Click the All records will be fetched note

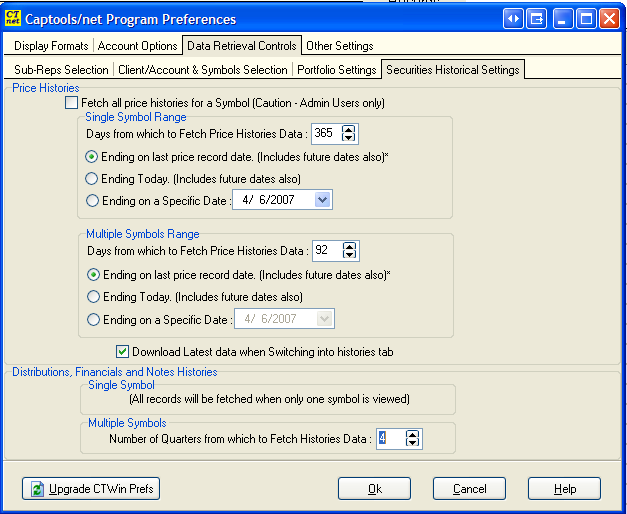[x=270, y=399]
